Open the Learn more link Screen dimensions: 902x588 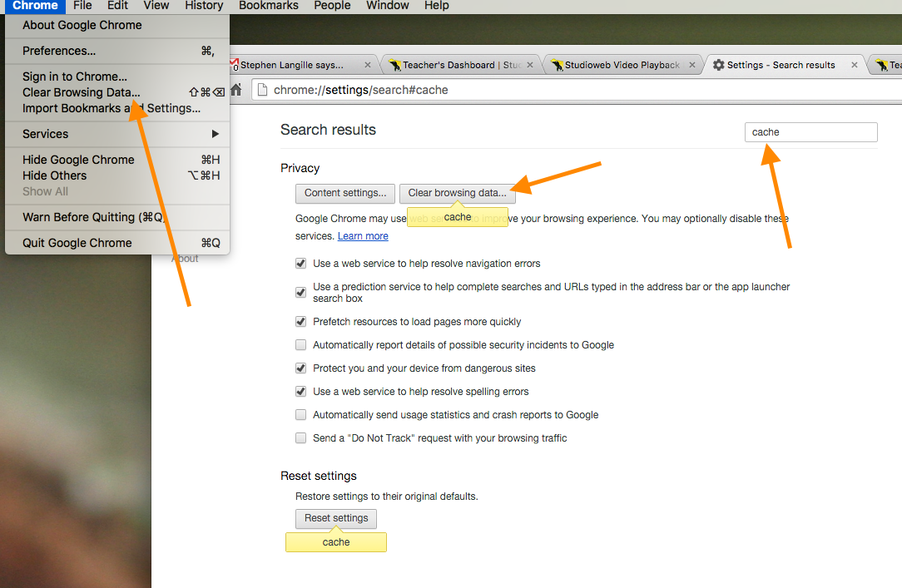(x=363, y=236)
